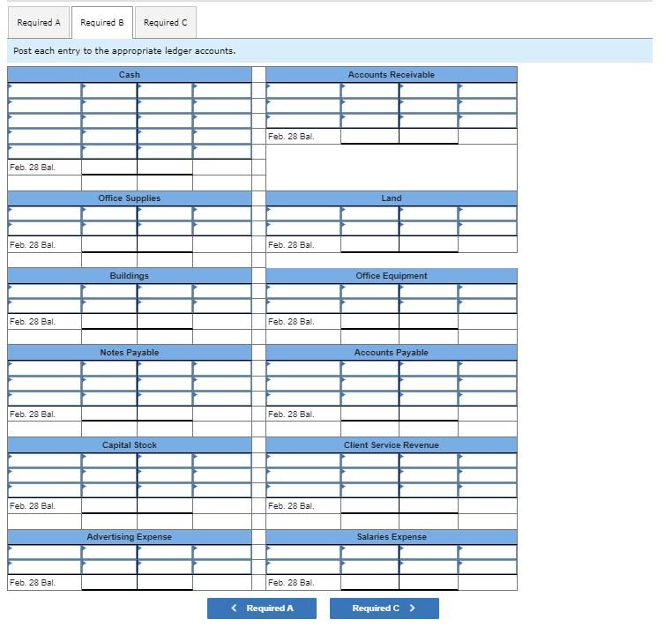Select first row description cell in Salaries Expense
Screen dimensions: 672x627
[x=303, y=552]
